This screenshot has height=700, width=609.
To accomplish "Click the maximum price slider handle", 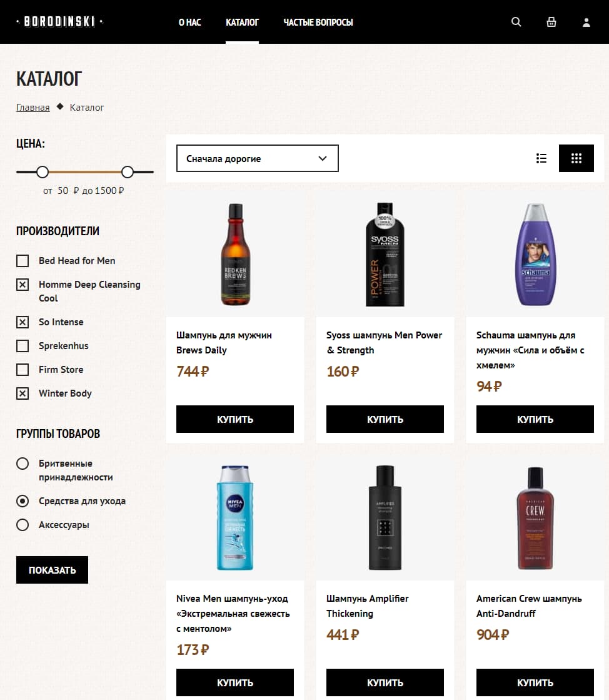I will (128, 171).
